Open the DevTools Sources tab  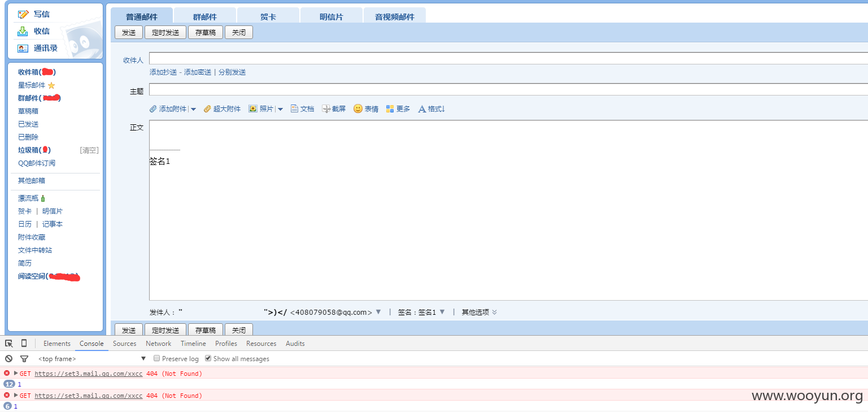point(124,343)
